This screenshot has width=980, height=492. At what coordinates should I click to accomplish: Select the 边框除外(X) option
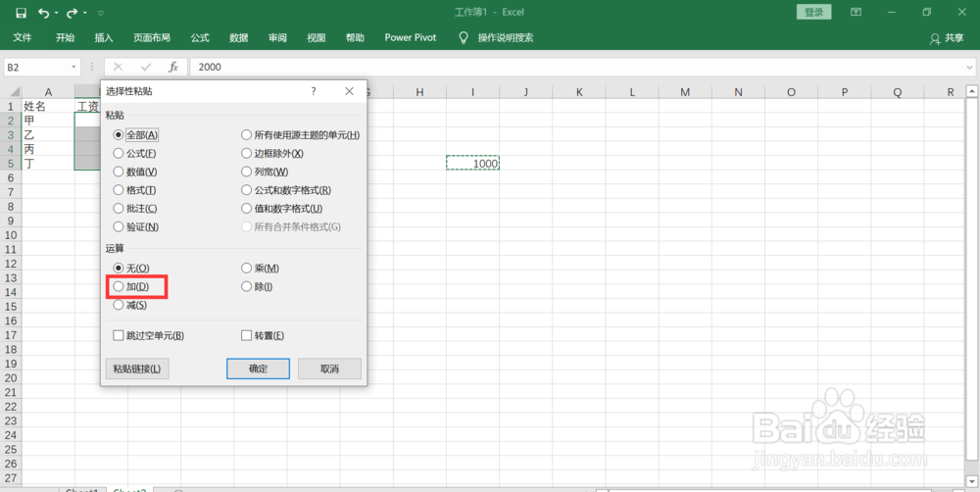click(x=272, y=153)
